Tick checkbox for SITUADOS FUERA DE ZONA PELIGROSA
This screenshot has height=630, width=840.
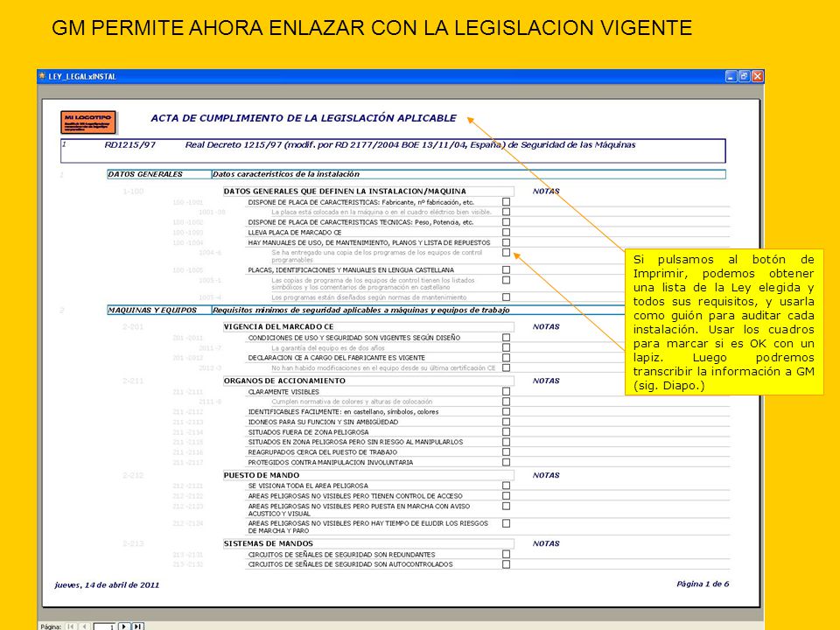tap(507, 431)
